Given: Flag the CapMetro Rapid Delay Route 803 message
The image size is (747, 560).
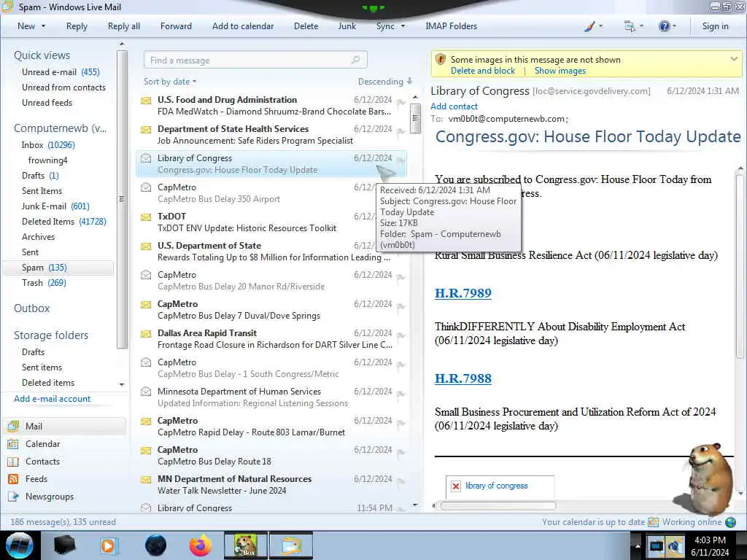Looking at the screenshot, I should 400,424.
